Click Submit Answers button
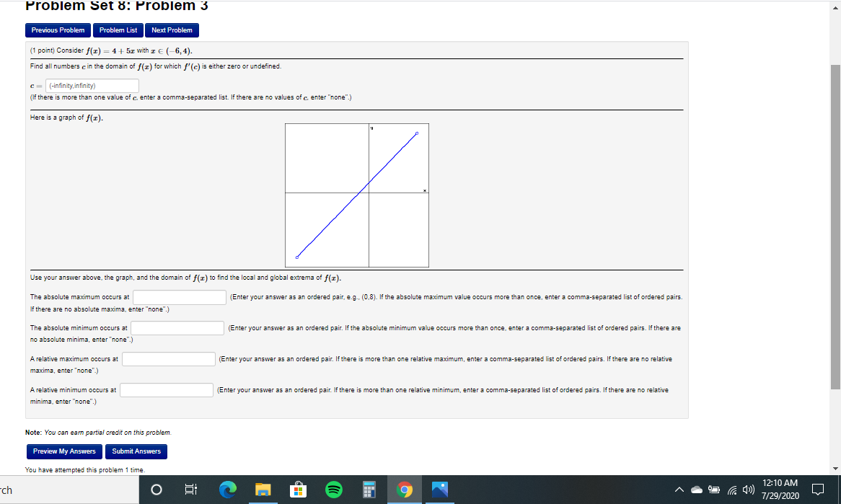Viewport: 841px width, 504px height. 136,451
